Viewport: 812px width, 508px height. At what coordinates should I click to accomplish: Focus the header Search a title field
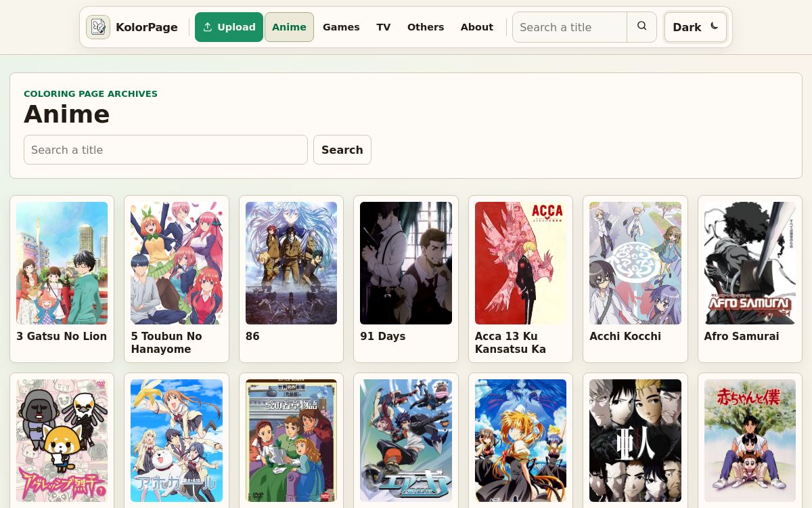(570, 27)
